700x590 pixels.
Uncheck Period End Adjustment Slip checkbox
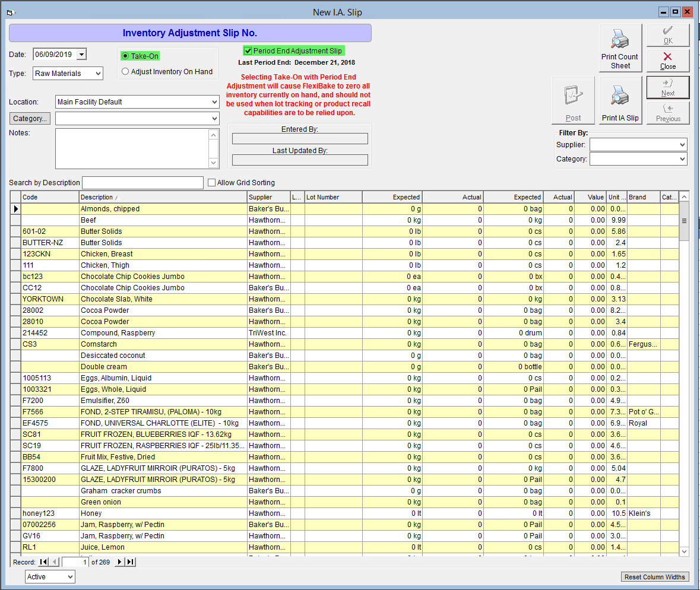[248, 51]
